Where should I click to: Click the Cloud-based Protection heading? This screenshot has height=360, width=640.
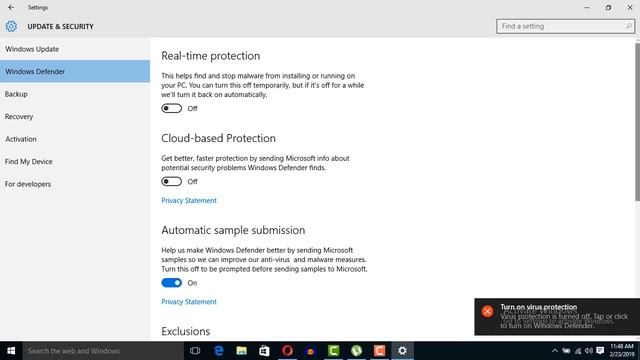point(218,138)
